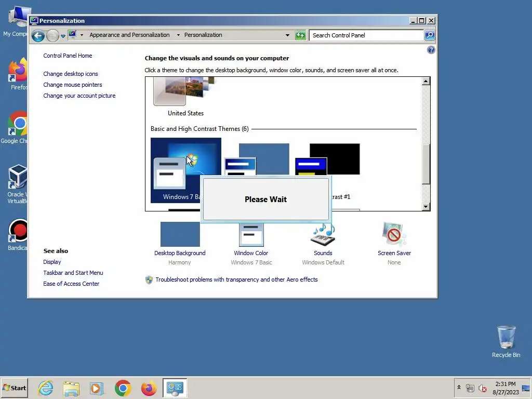Screen dimensions: 532x399
Task: Click the theme list scroll down arrow
Action: 426,207
